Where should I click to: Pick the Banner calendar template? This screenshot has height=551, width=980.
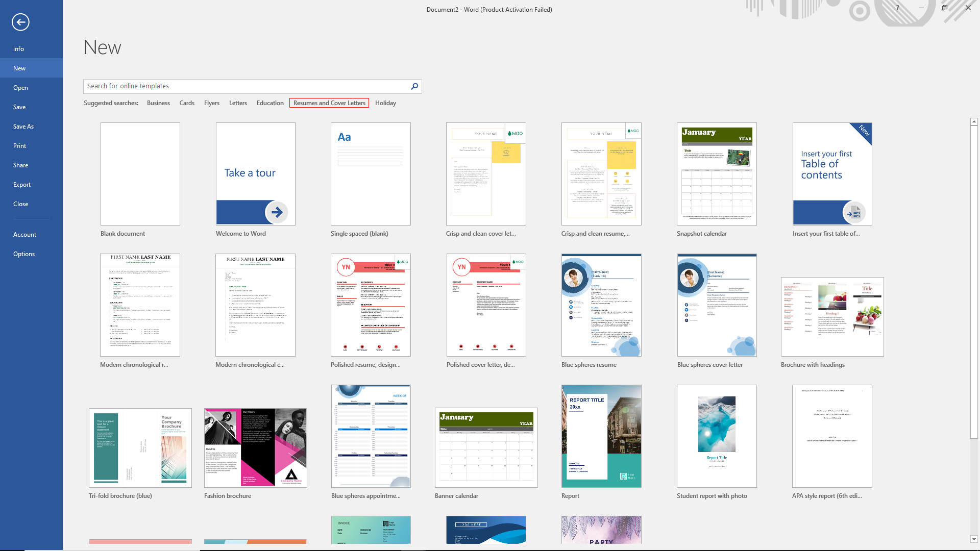[x=486, y=448]
